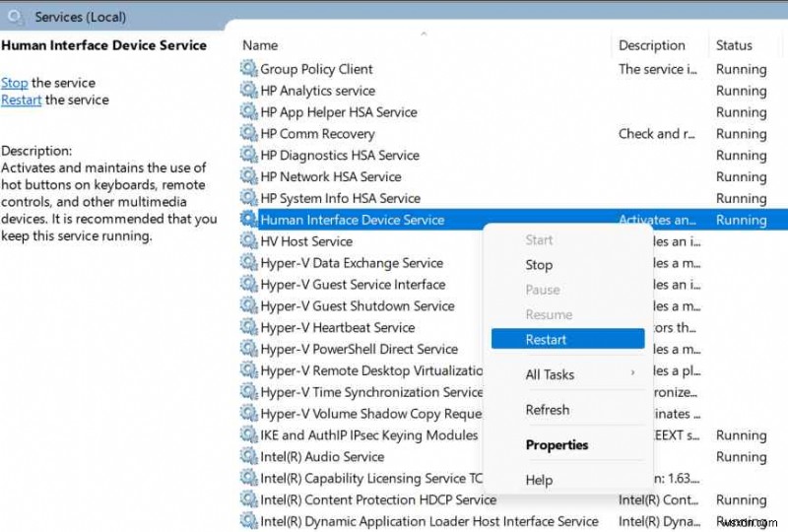Image resolution: width=788 pixels, height=532 pixels.
Task: Choose Restart from the context menu
Action: tap(547, 340)
